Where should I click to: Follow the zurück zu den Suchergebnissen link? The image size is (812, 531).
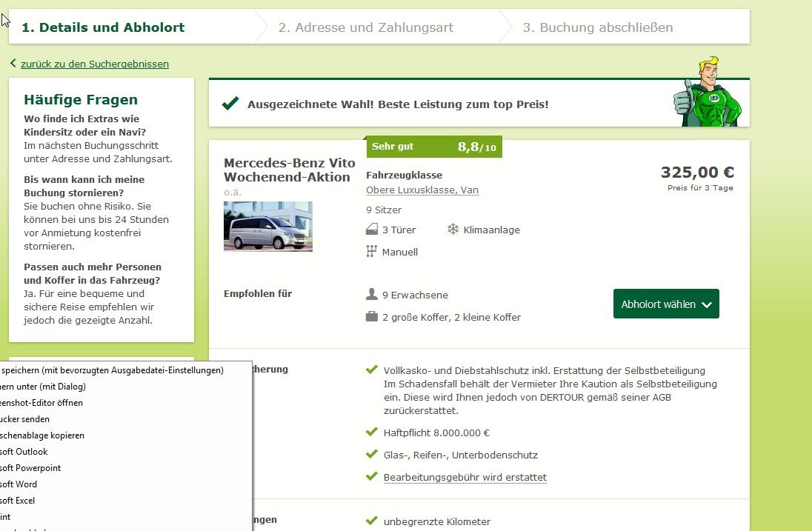94,64
